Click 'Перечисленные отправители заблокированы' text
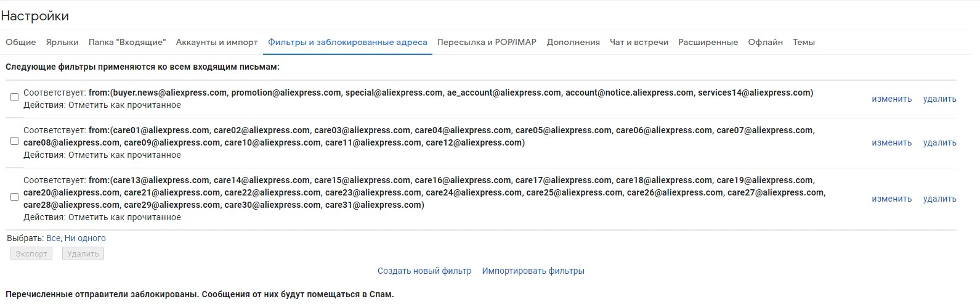 tap(200, 294)
